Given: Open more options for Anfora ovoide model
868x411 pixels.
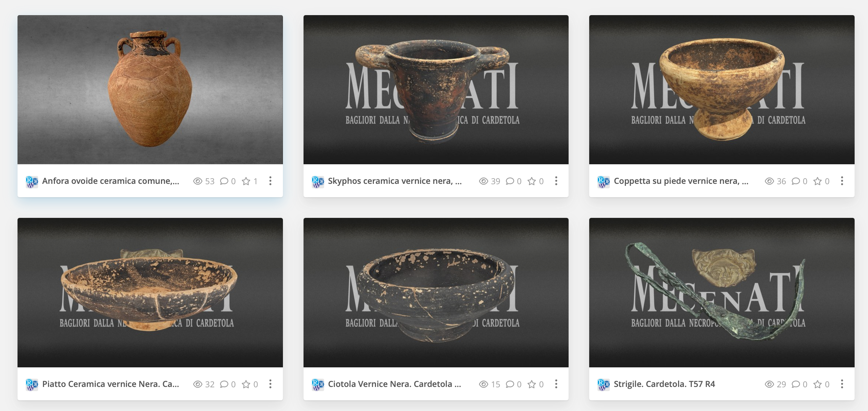Looking at the screenshot, I should coord(270,181).
